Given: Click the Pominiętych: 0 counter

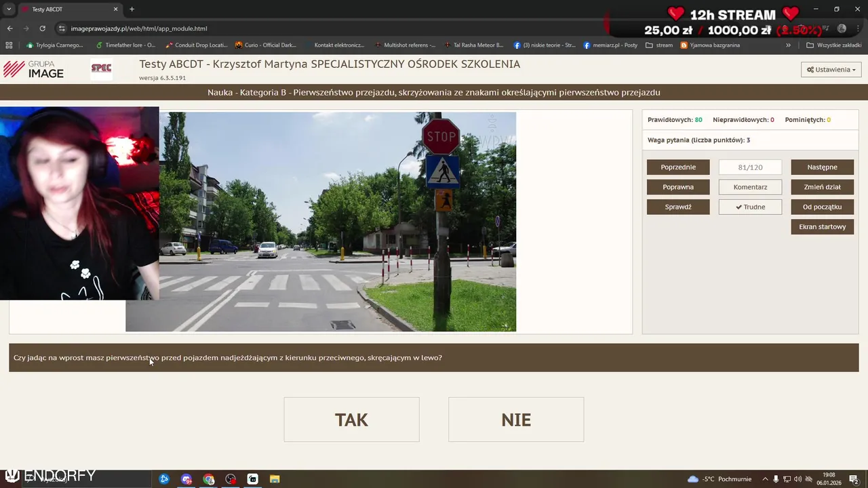Looking at the screenshot, I should [808, 120].
